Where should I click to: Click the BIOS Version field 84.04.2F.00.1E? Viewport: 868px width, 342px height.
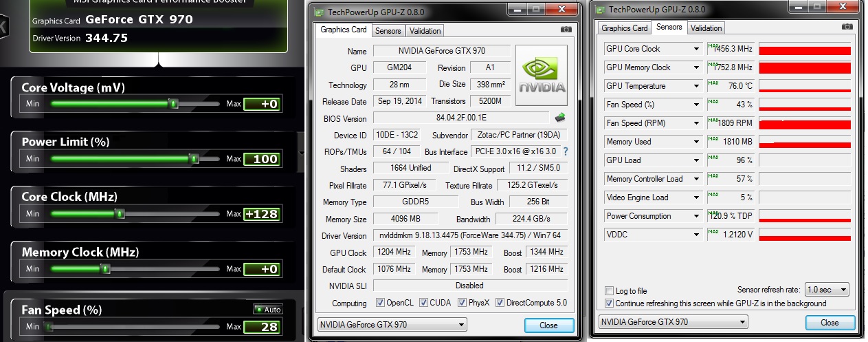coord(461,118)
